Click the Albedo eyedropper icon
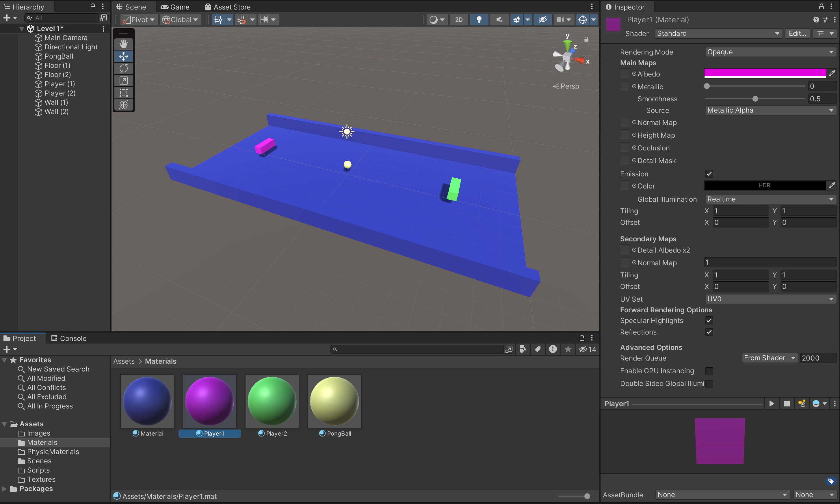Image resolution: width=840 pixels, height=504 pixels. point(832,73)
